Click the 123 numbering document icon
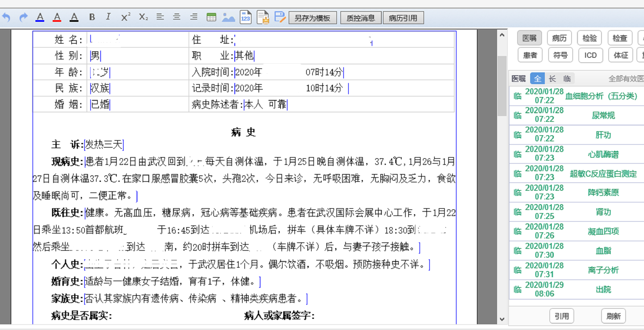The width and height of the screenshot is (644, 330). [x=246, y=17]
